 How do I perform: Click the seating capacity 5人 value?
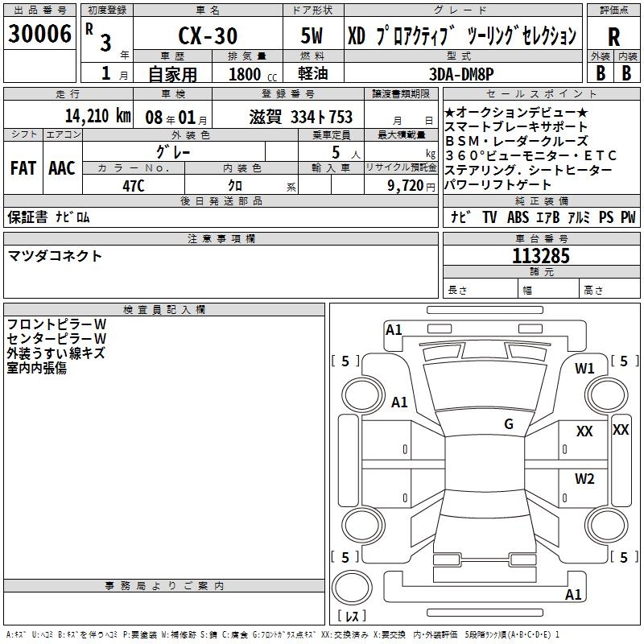[x=346, y=153]
